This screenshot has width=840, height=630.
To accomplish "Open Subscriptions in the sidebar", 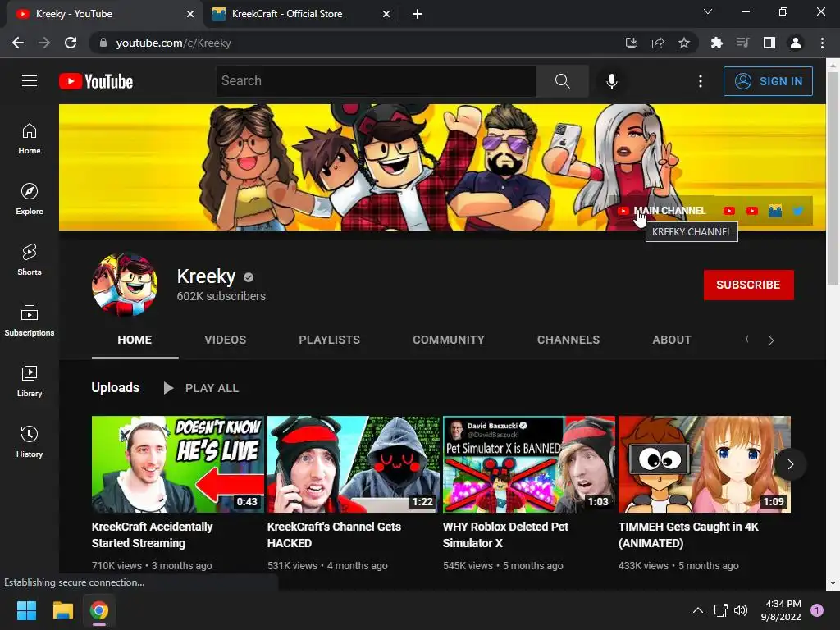I will (x=30, y=320).
